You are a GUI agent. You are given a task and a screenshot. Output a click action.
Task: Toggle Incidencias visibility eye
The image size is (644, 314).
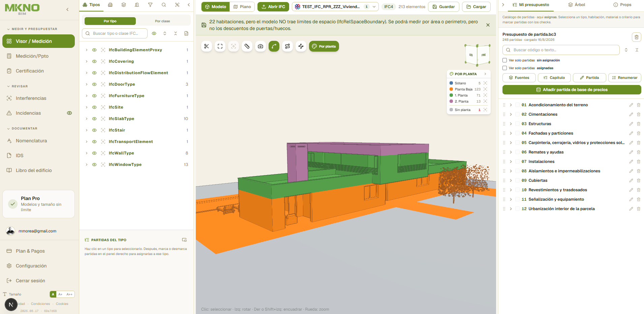69,113
